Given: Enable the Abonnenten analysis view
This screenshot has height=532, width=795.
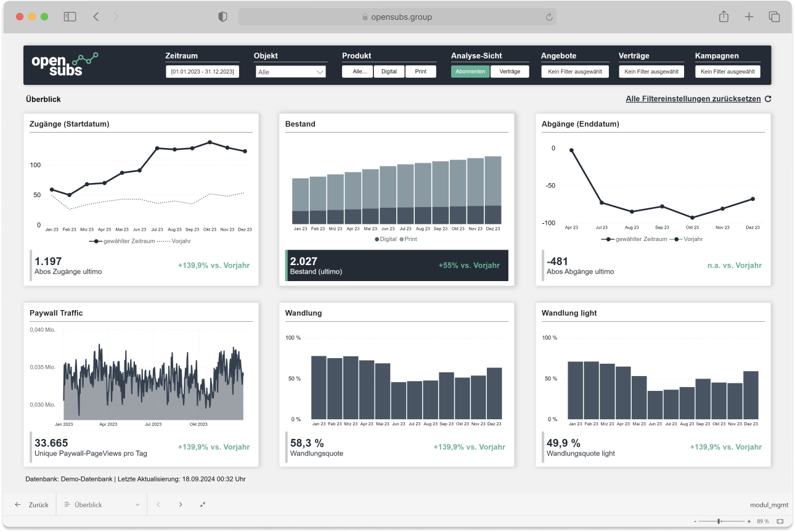Looking at the screenshot, I should click(470, 72).
